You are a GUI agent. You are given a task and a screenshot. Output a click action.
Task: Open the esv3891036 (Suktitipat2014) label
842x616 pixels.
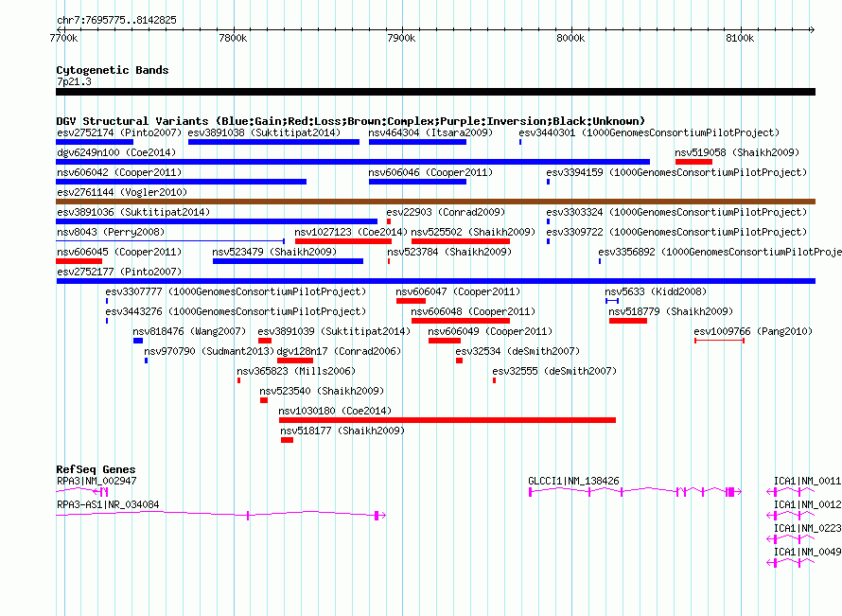[133, 212]
